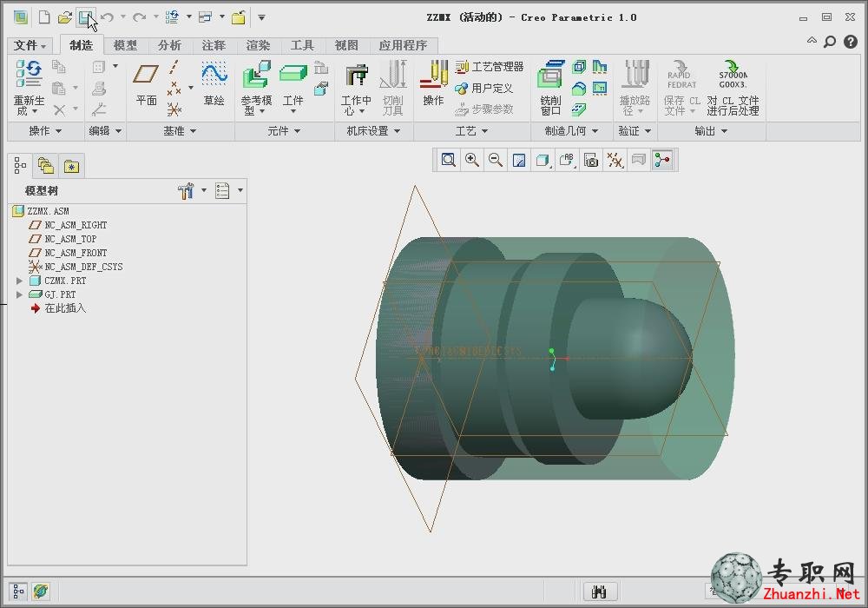The height and width of the screenshot is (608, 868).
Task: Click the Mill Window (铣削窗口) icon
Action: pyautogui.click(x=550, y=88)
